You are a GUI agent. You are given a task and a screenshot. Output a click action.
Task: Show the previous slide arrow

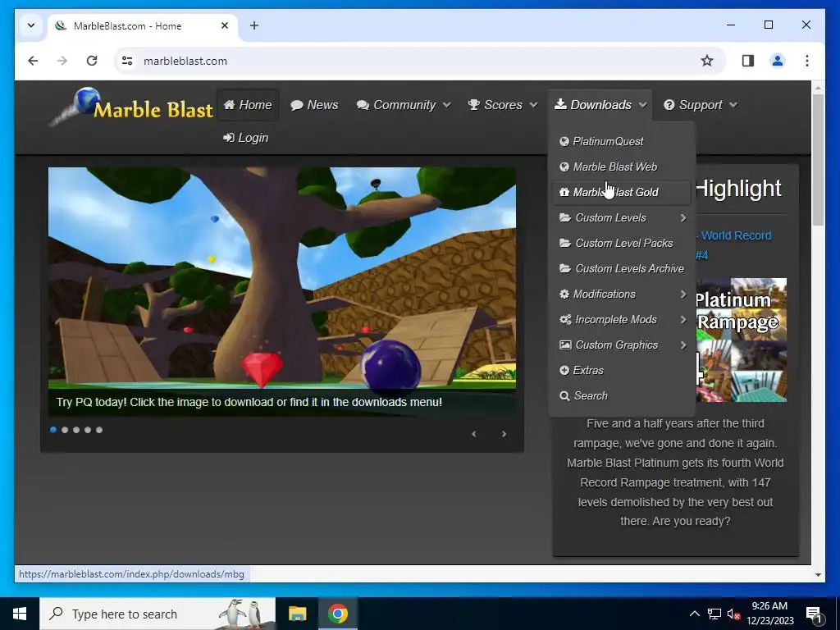(473, 434)
